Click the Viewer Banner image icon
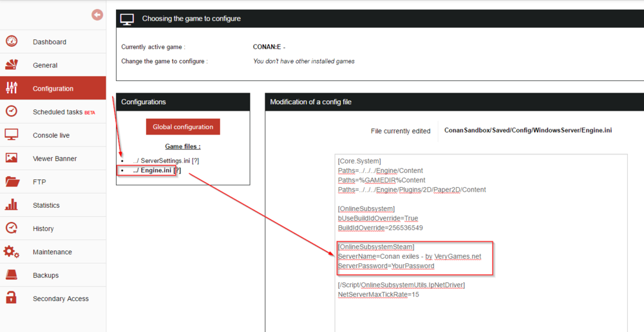The height and width of the screenshot is (332, 644). [12, 158]
